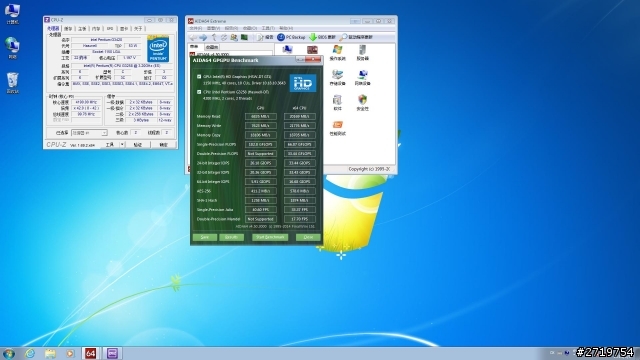
Task: Open the network devices category icon
Action: [362, 78]
